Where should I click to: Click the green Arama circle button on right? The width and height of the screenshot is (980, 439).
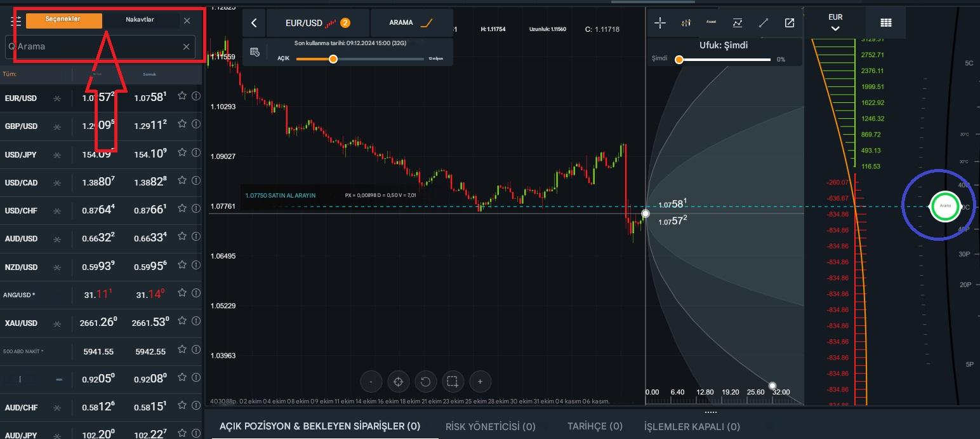pos(945,206)
